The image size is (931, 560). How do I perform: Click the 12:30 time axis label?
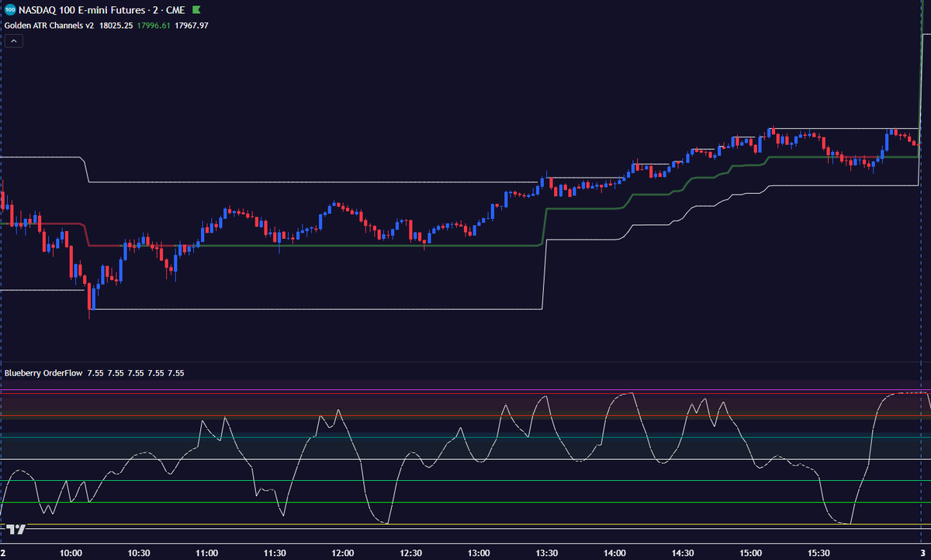410,553
